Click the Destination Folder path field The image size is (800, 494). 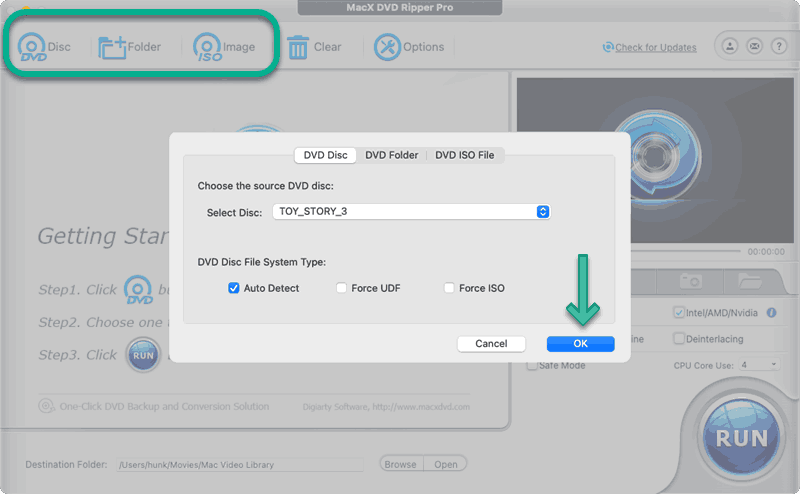tap(240, 465)
